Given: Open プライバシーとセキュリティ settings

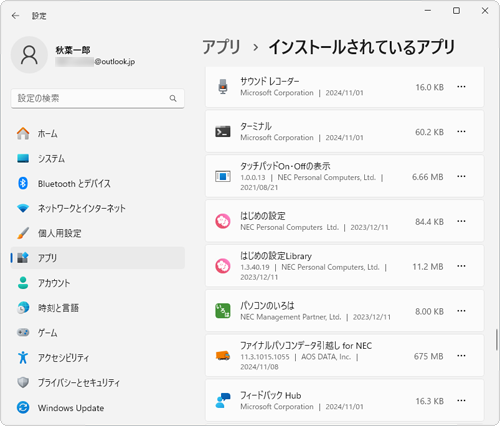Looking at the screenshot, I should [x=98, y=382].
